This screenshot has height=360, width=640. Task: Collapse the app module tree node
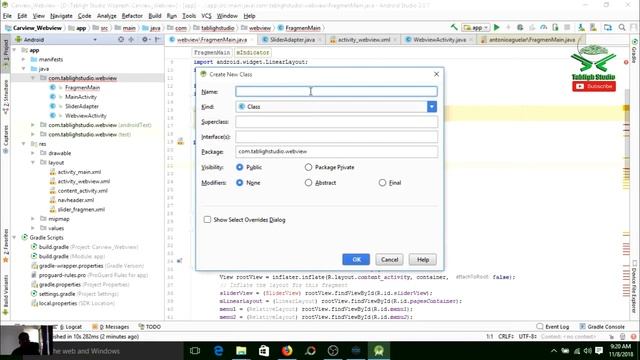coord(15,50)
